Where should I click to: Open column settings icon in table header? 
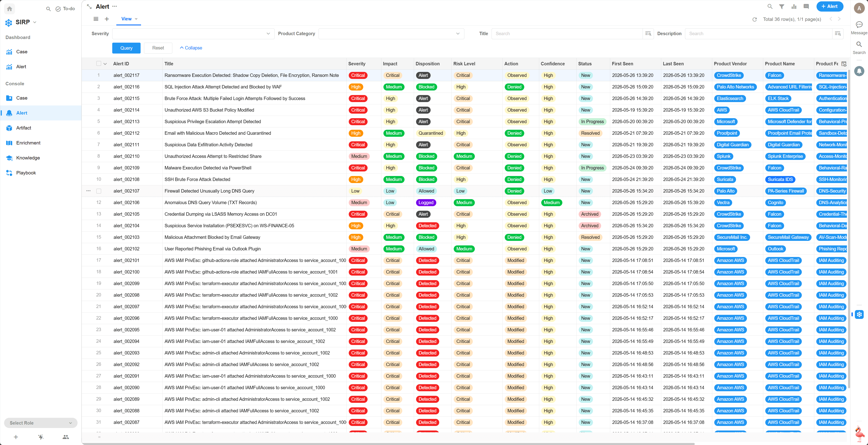(x=844, y=64)
